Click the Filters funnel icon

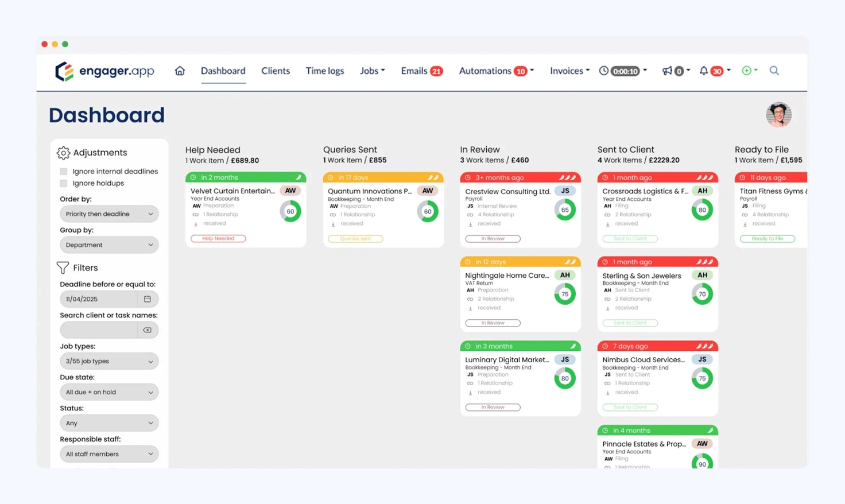[63, 267]
